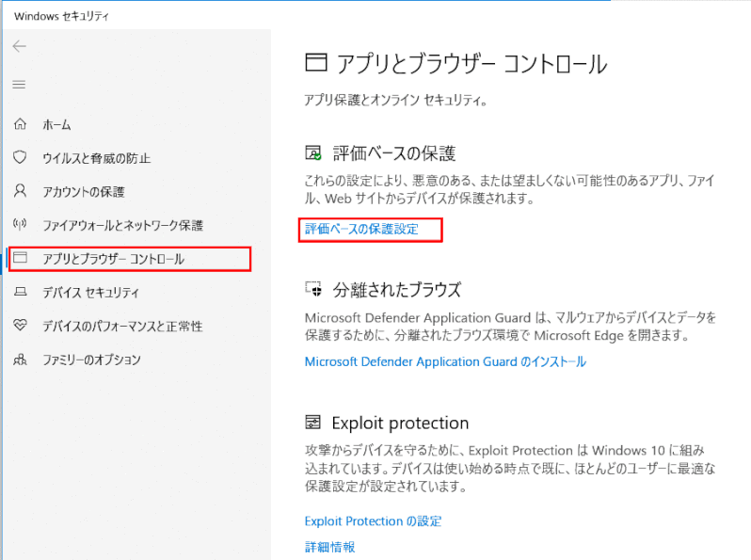Click the shield icon for virus protection
The height and width of the screenshot is (560, 751).
(20, 157)
